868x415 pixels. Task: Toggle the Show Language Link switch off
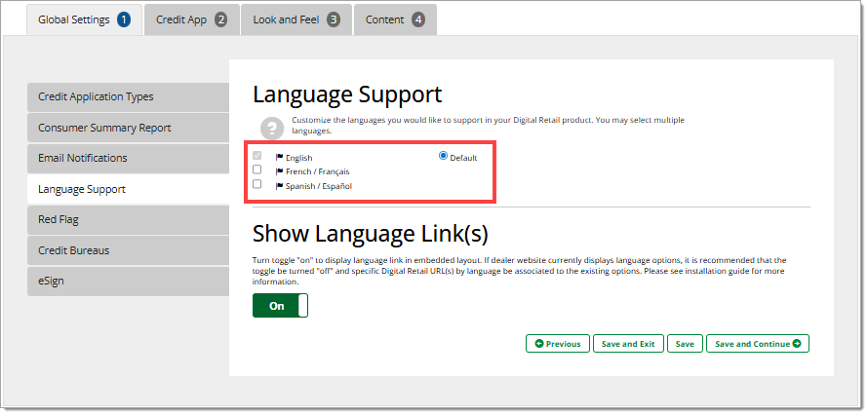tap(280, 306)
